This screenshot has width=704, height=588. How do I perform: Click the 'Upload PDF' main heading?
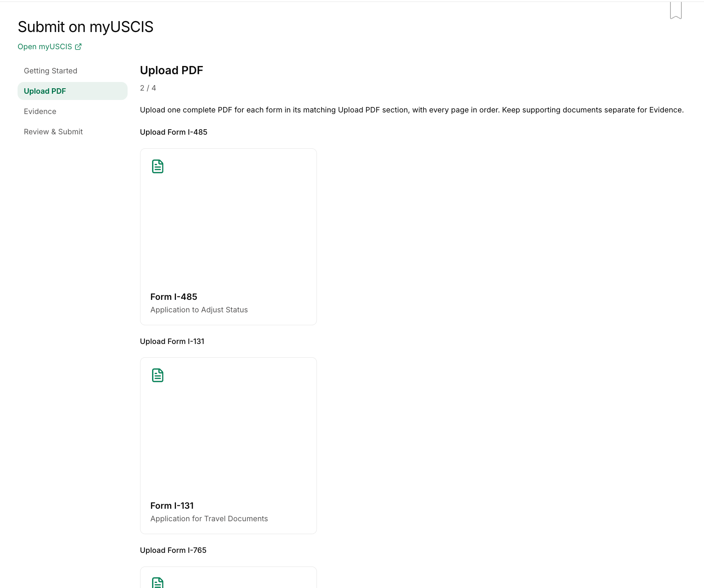pyautogui.click(x=171, y=70)
